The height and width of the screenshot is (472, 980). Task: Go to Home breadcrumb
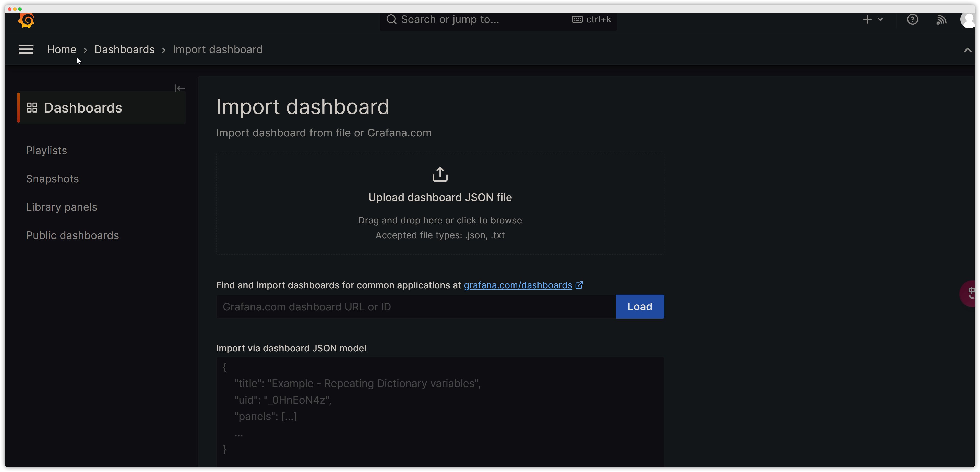(x=62, y=49)
